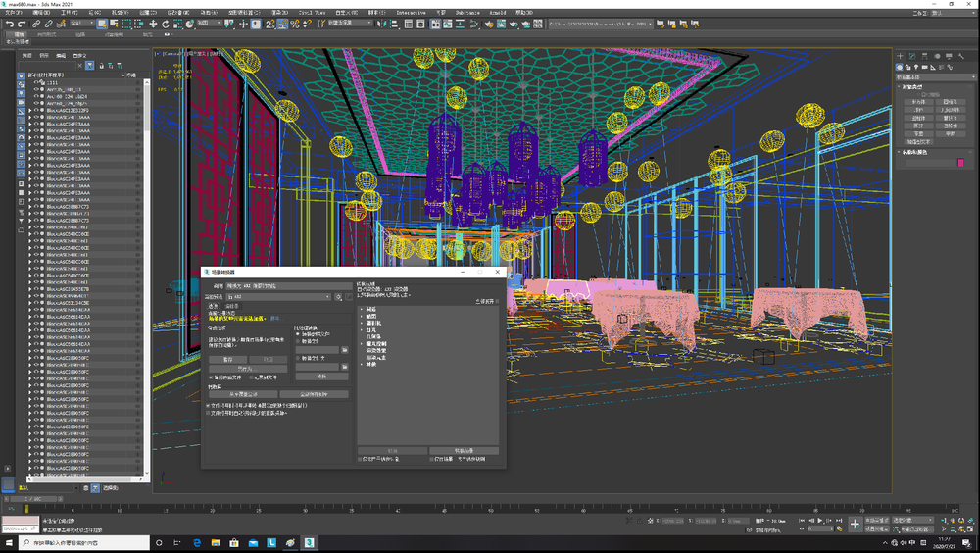Click the Undo arrow in main toolbar
This screenshot has height=553, width=980.
pyautogui.click(x=10, y=24)
